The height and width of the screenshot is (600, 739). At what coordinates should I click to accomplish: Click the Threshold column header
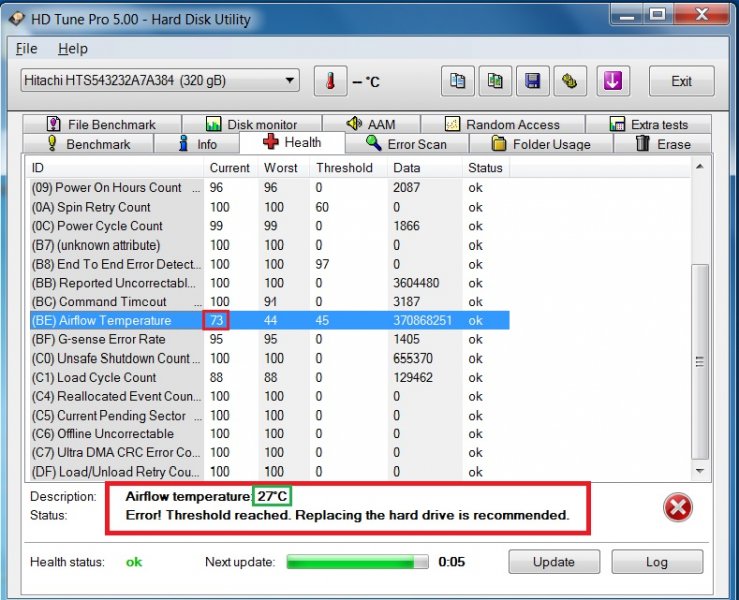coord(348,168)
